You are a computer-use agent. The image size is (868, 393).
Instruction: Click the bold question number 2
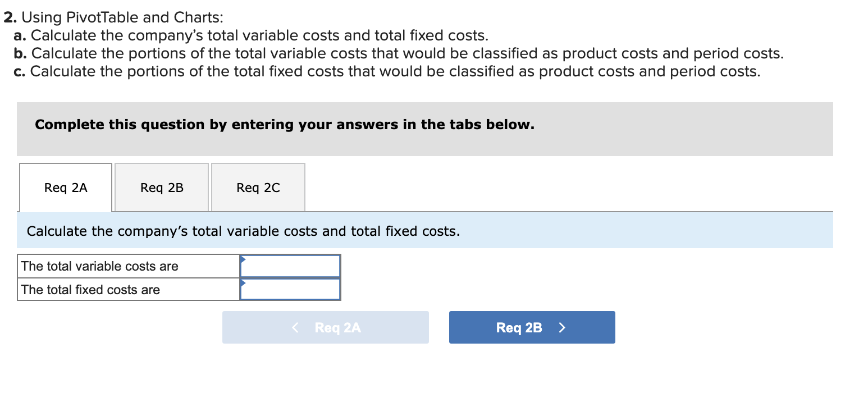coord(8,17)
